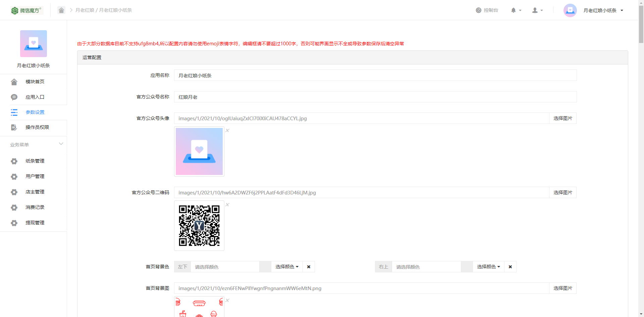644x317 pixels.
Task: Click the 左下 color preview swatch
Action: point(265,267)
